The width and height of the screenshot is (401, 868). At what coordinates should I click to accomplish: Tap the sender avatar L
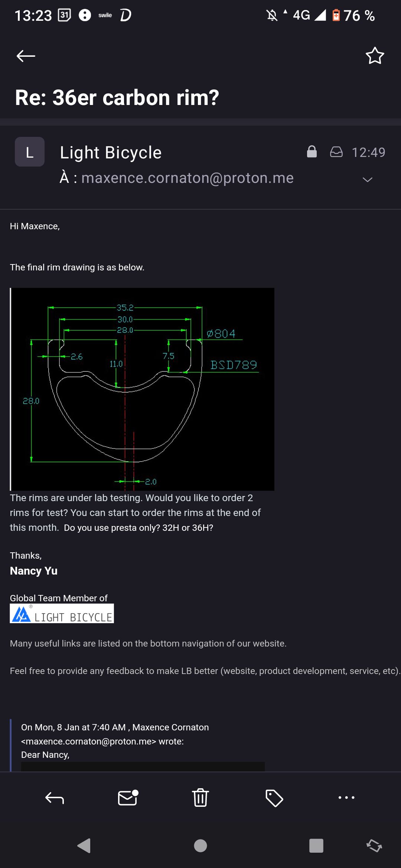click(x=30, y=152)
